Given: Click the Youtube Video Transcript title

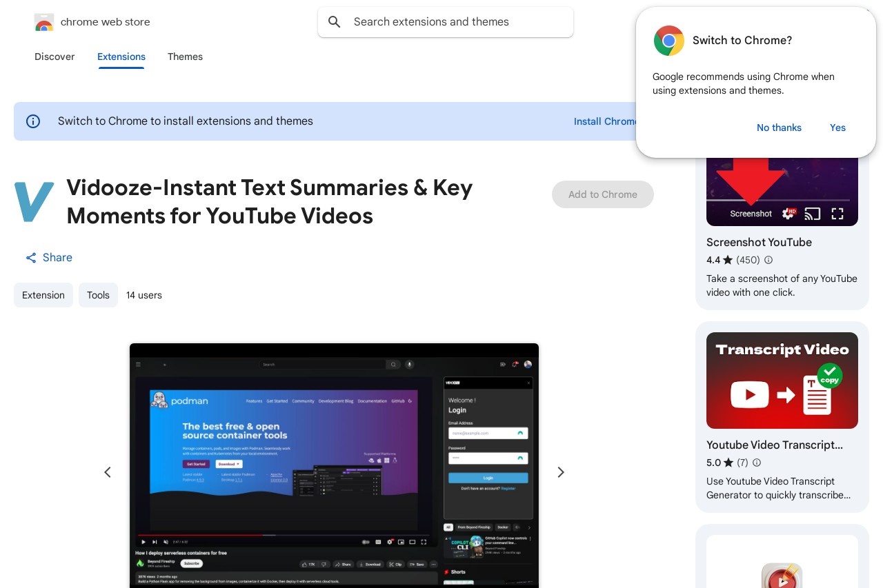Looking at the screenshot, I should (775, 445).
